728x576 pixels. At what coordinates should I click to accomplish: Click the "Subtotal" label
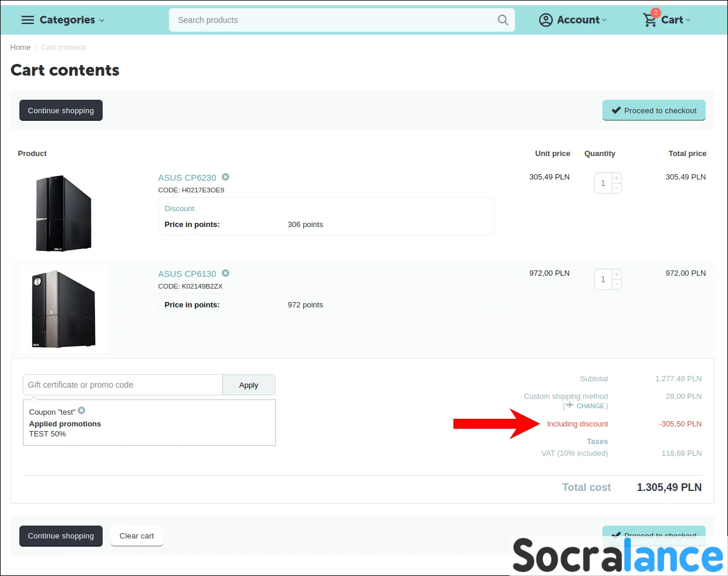pos(594,379)
